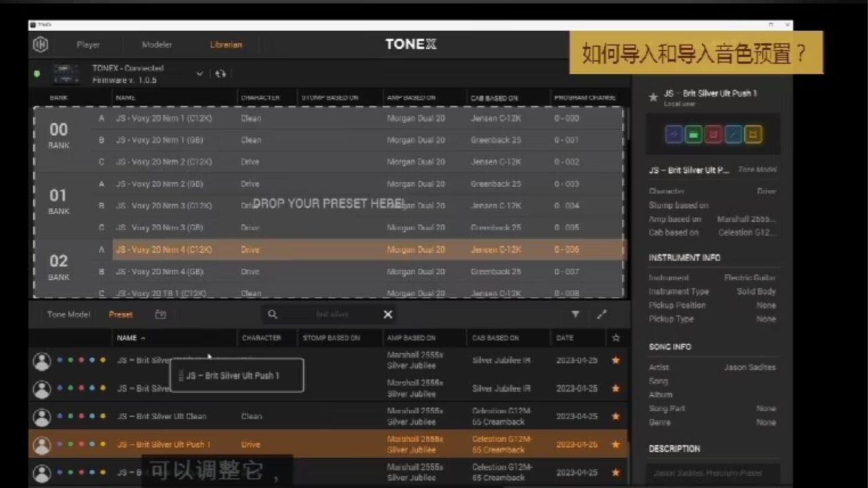Sort preset list by DATE column
Screen dimensions: 868x488
565,338
